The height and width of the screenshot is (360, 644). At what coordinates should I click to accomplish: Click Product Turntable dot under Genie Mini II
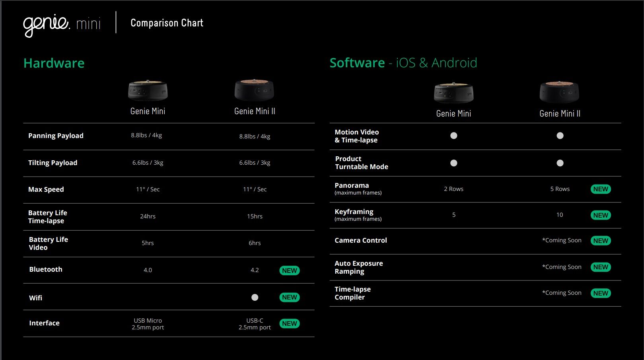[560, 163]
